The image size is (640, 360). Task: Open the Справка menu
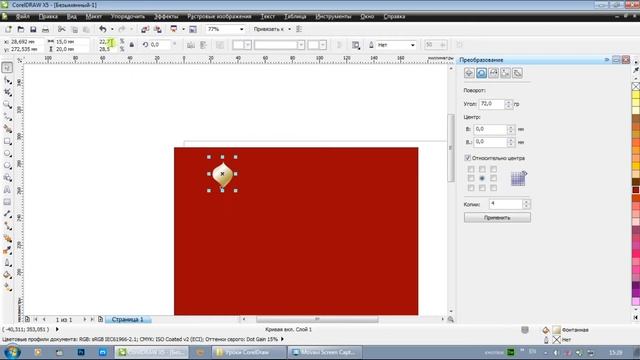pos(394,16)
